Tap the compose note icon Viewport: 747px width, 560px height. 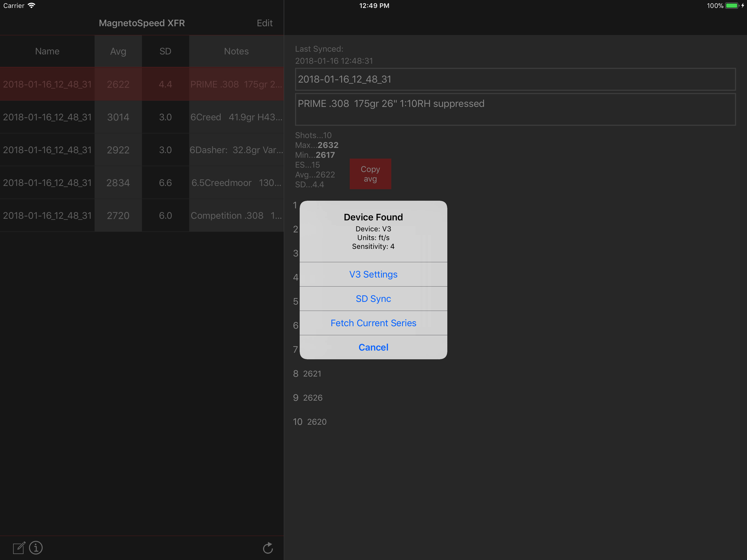click(19, 547)
